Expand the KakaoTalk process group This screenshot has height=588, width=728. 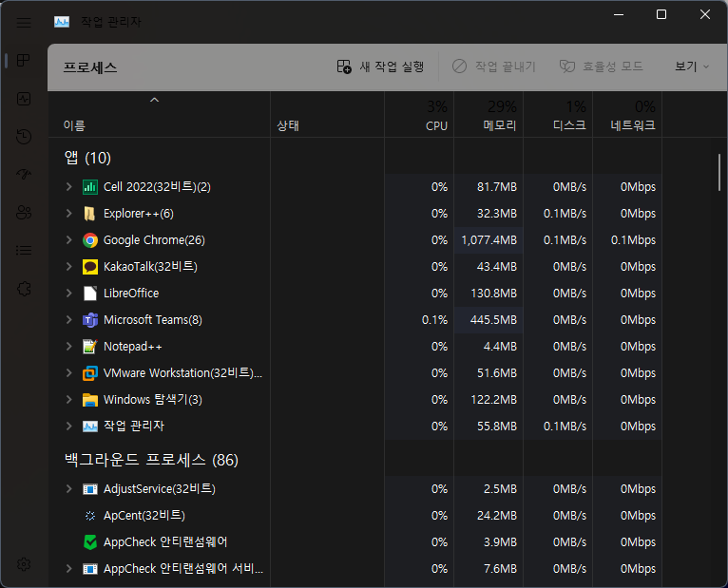(x=68, y=266)
